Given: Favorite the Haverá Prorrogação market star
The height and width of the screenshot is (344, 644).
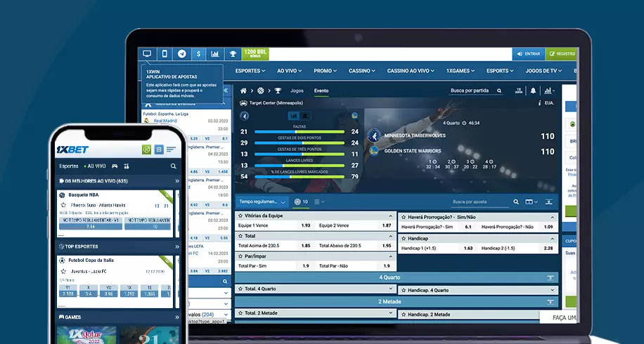Looking at the screenshot, I should pos(404,218).
